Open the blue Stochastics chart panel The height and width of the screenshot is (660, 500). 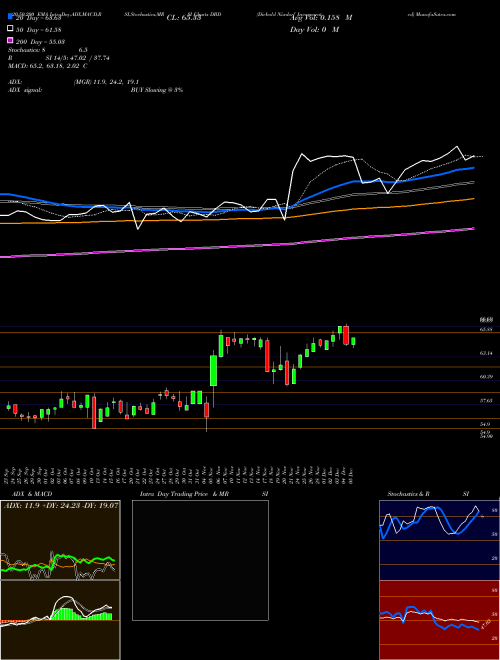[x=439, y=540]
